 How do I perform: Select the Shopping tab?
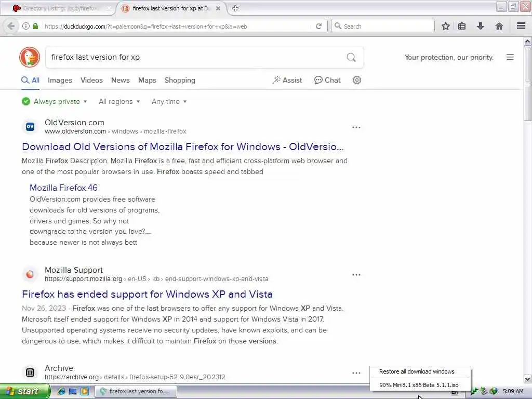point(180,81)
